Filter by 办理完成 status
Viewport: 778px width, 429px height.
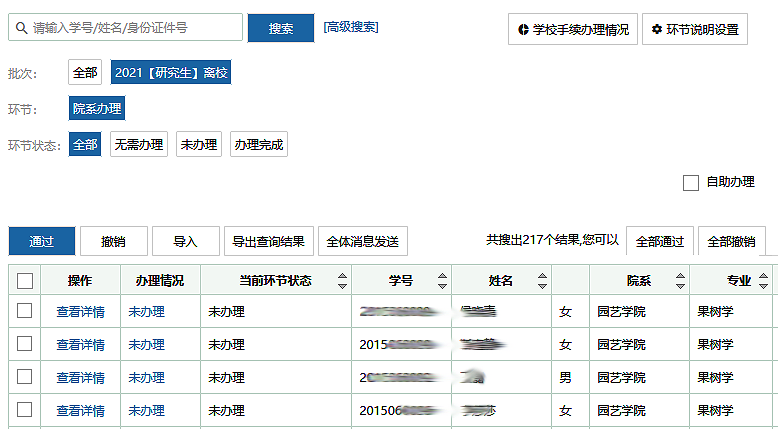pos(259,144)
